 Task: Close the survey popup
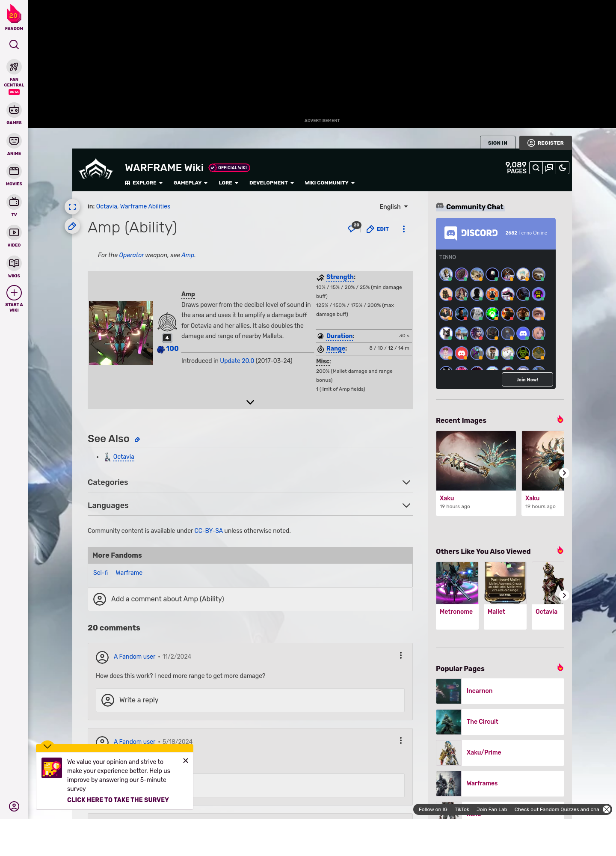coord(186,761)
